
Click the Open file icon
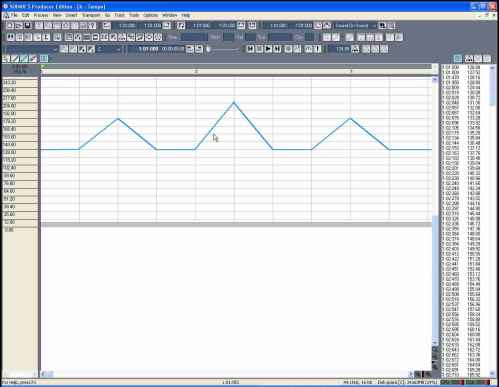[x=19, y=26]
